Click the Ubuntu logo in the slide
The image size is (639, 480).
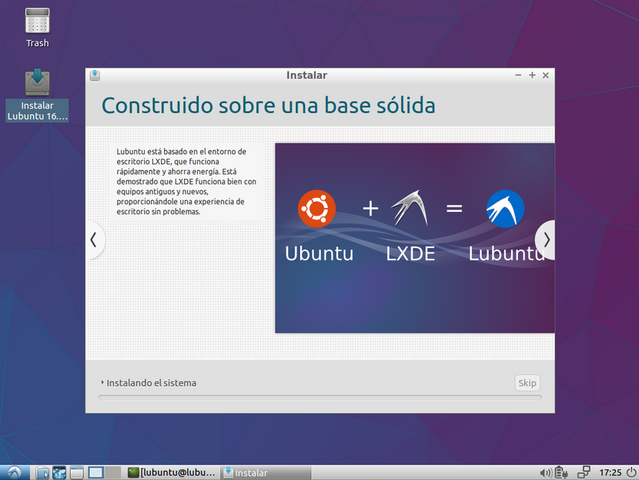pyautogui.click(x=317, y=209)
